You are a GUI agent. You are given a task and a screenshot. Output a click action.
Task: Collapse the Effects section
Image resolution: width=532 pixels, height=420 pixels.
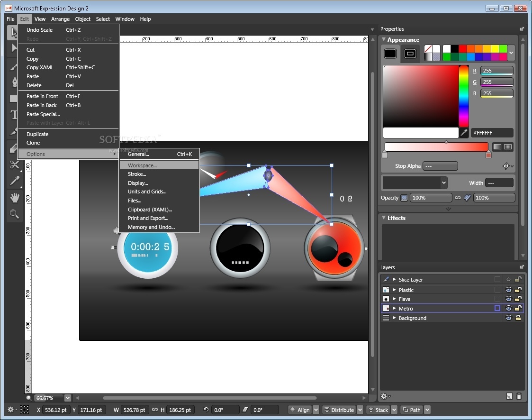[x=384, y=218]
